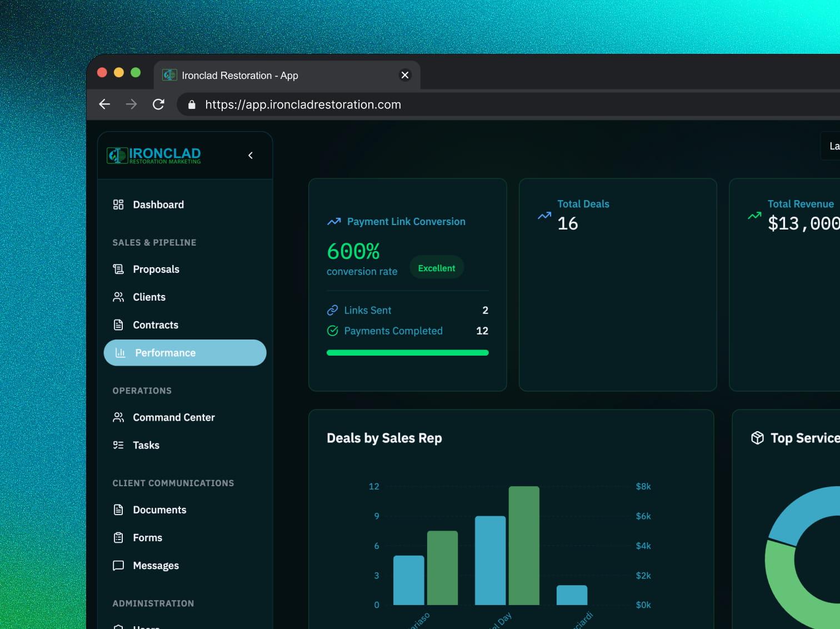Click the Payment Link Conversion trend icon
The width and height of the screenshot is (840, 629).
pos(334,222)
